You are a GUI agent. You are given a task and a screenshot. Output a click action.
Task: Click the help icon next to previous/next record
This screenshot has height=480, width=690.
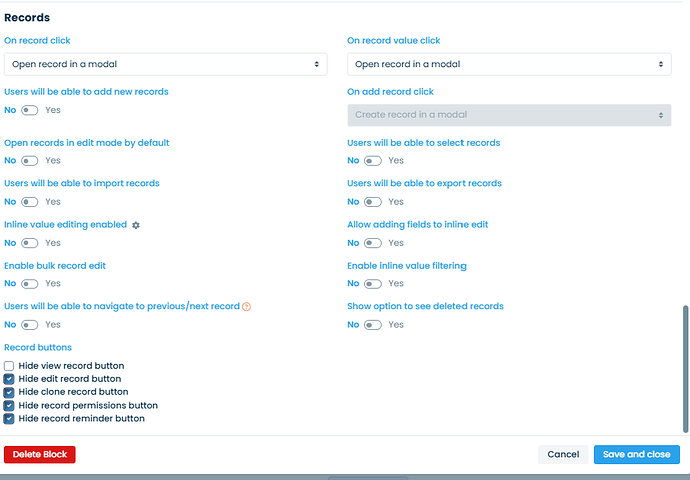pyautogui.click(x=247, y=306)
